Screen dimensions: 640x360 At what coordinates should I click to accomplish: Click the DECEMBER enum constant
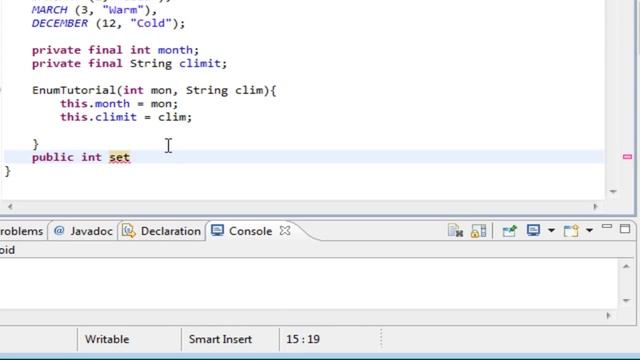click(x=60, y=23)
